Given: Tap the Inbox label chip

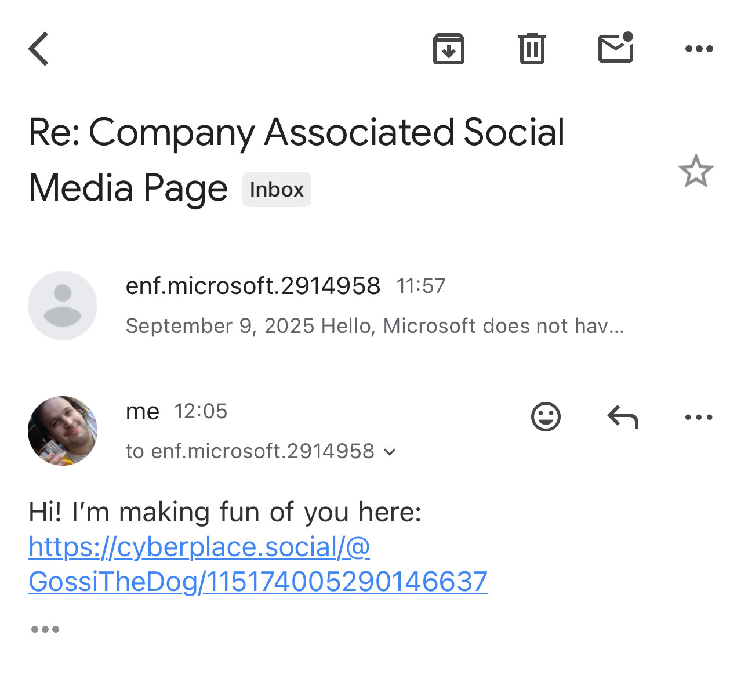Looking at the screenshot, I should pos(277,189).
